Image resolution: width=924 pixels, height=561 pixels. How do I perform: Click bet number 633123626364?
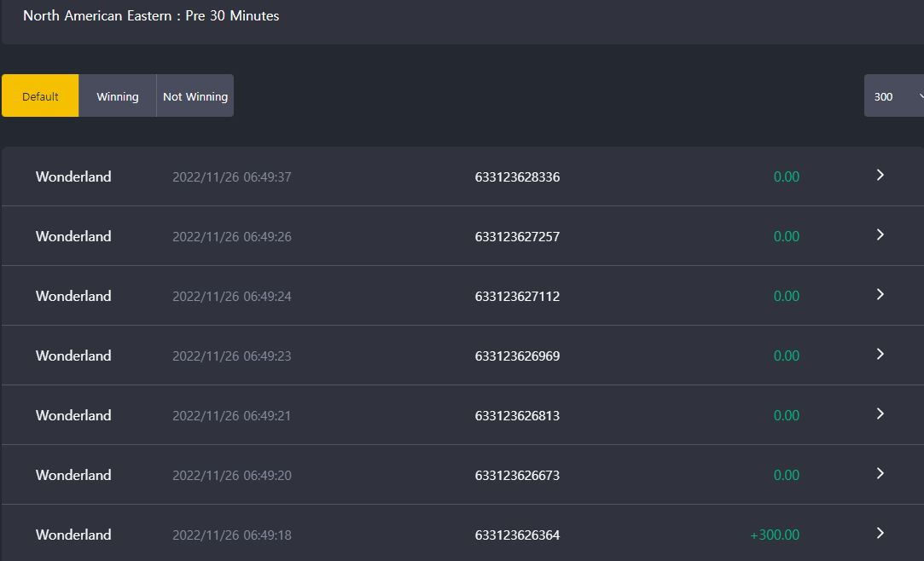(517, 535)
